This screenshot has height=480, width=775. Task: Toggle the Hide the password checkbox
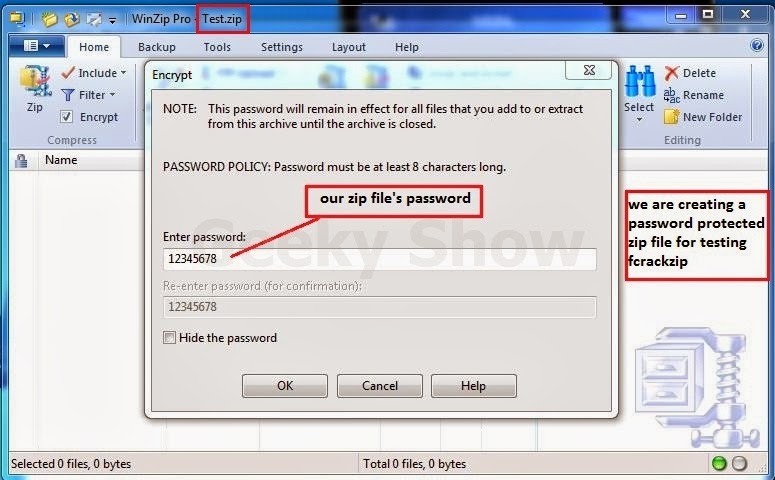[169, 338]
